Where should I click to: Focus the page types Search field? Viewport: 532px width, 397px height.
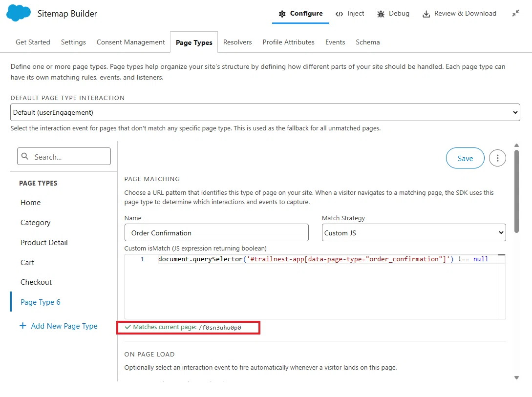[64, 156]
